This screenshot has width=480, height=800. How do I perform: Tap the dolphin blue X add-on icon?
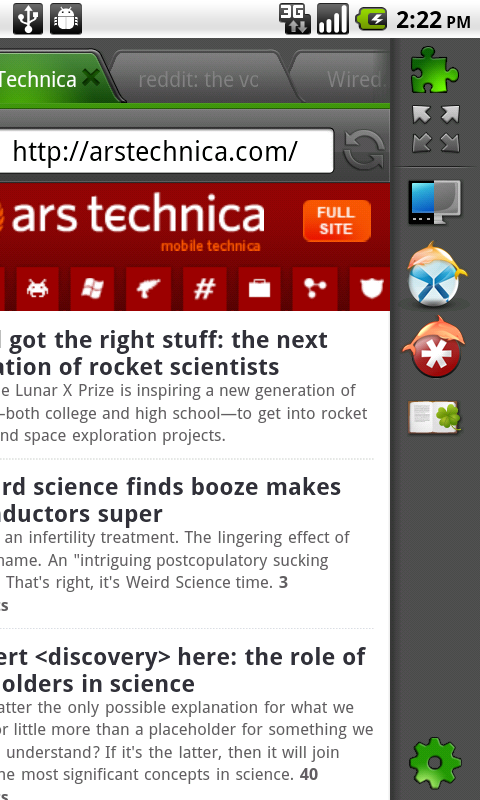click(435, 274)
